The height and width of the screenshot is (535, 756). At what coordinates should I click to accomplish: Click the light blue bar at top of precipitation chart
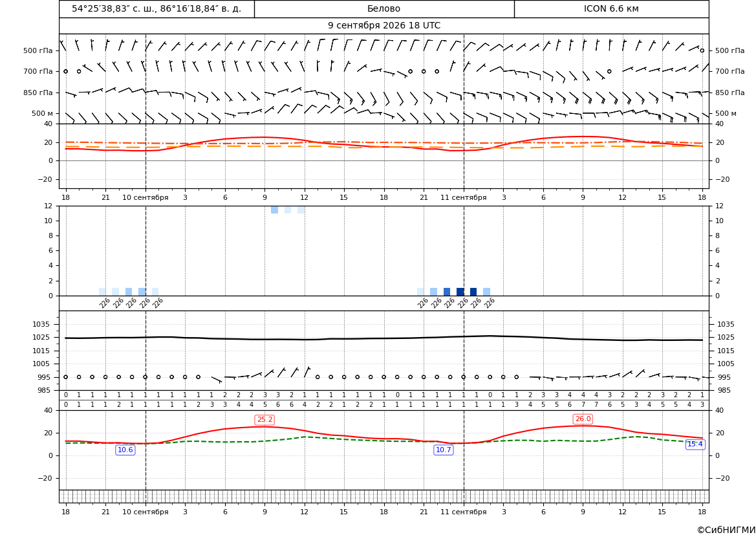coord(274,210)
